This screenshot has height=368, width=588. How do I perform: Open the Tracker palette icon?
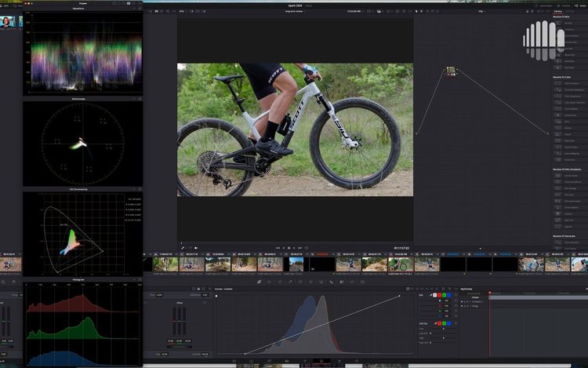click(x=311, y=282)
